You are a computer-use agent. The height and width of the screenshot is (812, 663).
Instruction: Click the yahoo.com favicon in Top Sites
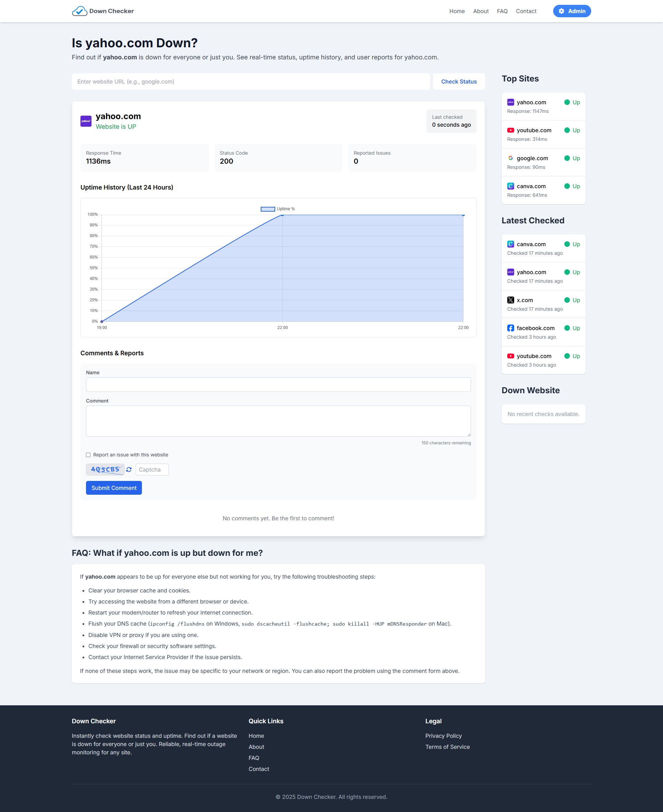coord(510,102)
